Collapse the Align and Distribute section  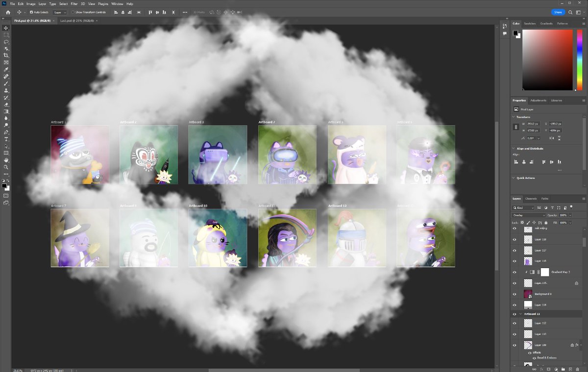pyautogui.click(x=514, y=148)
